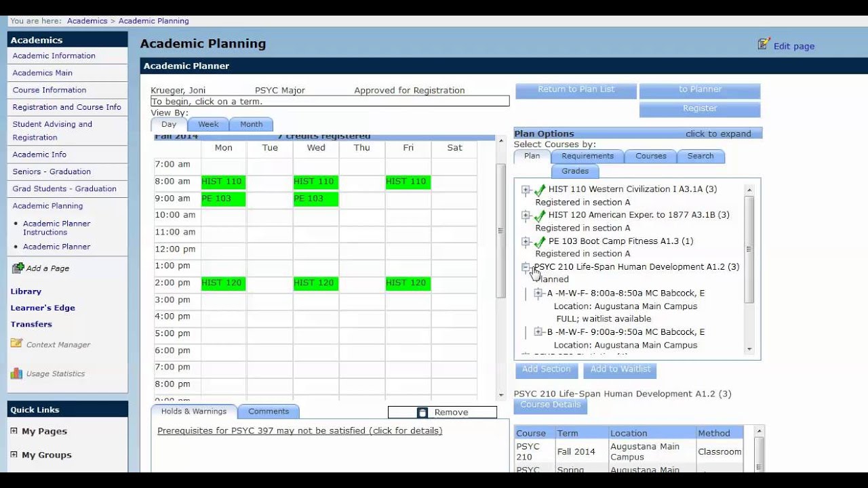
Task: Open Seniors - Graduation link
Action: pyautogui.click(x=52, y=171)
